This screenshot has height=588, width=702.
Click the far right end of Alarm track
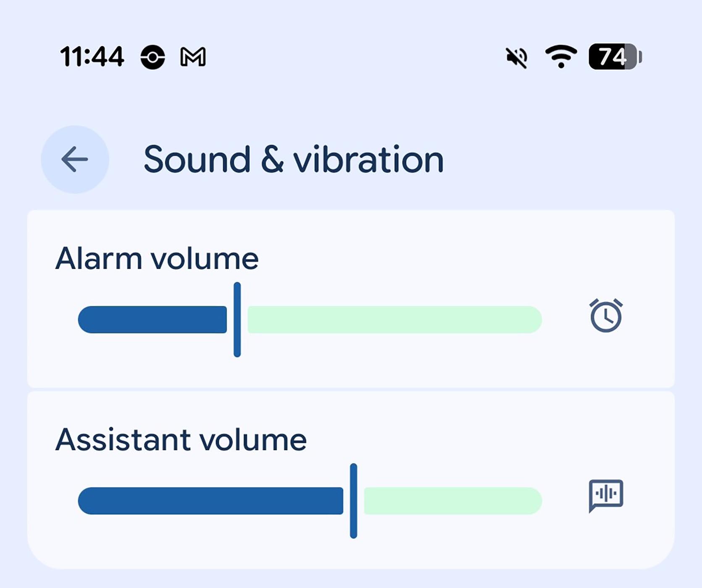tap(533, 320)
